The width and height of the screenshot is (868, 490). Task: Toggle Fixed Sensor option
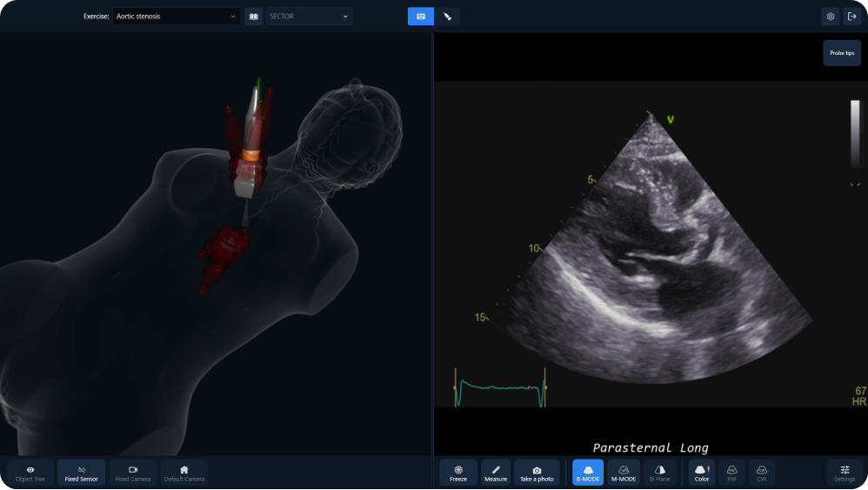pyautogui.click(x=82, y=473)
